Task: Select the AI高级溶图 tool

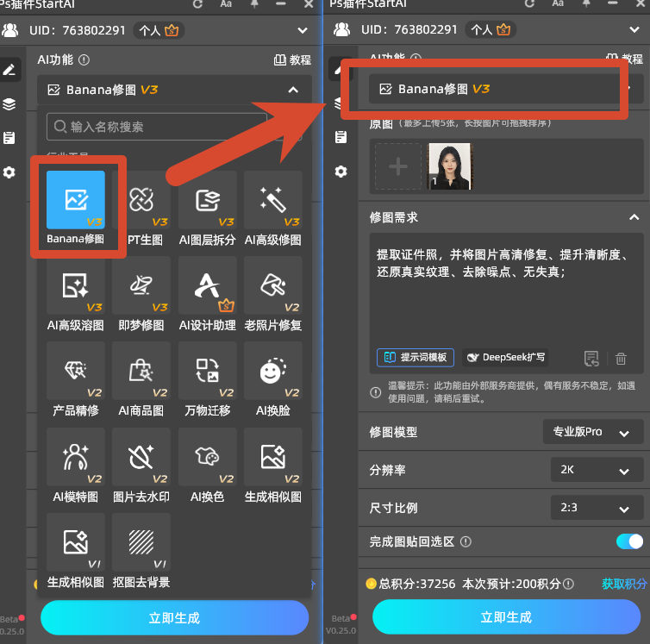Action: [76, 285]
